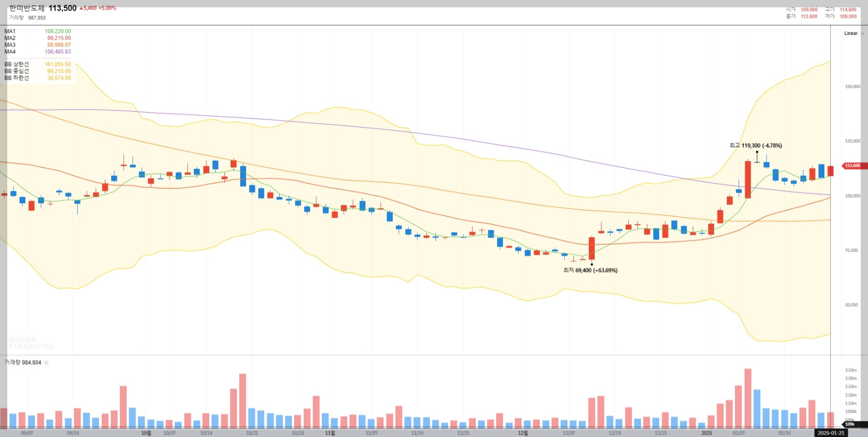Image resolution: width=868 pixels, height=437 pixels.
Task: Click the 최저 69,400 low annotation
Action: pos(590,271)
